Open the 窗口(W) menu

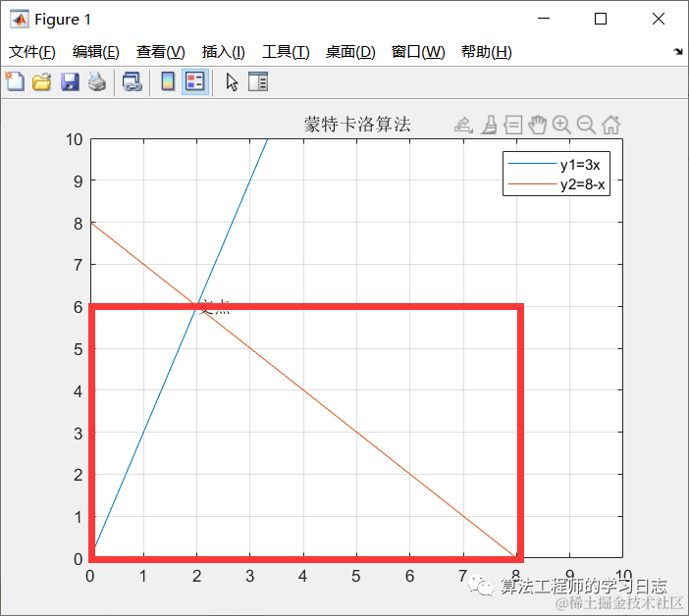[x=418, y=52]
